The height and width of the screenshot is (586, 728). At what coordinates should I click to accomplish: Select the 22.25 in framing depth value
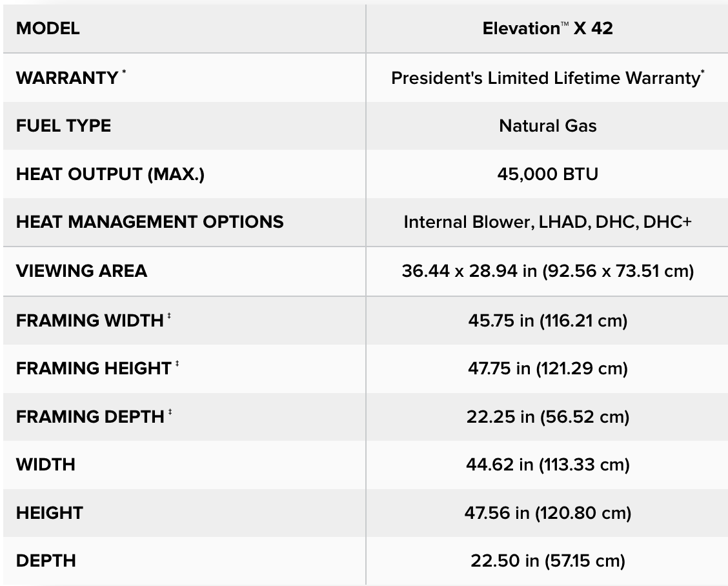click(547, 416)
